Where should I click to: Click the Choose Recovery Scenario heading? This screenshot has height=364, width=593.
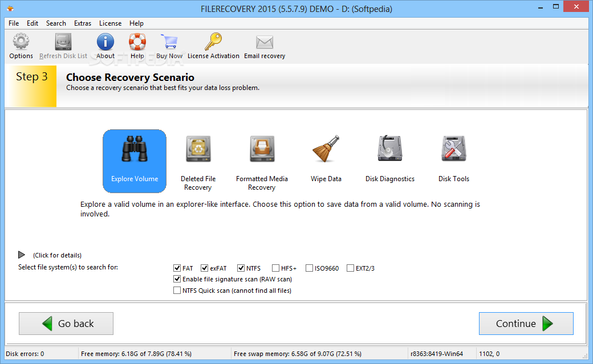click(130, 77)
